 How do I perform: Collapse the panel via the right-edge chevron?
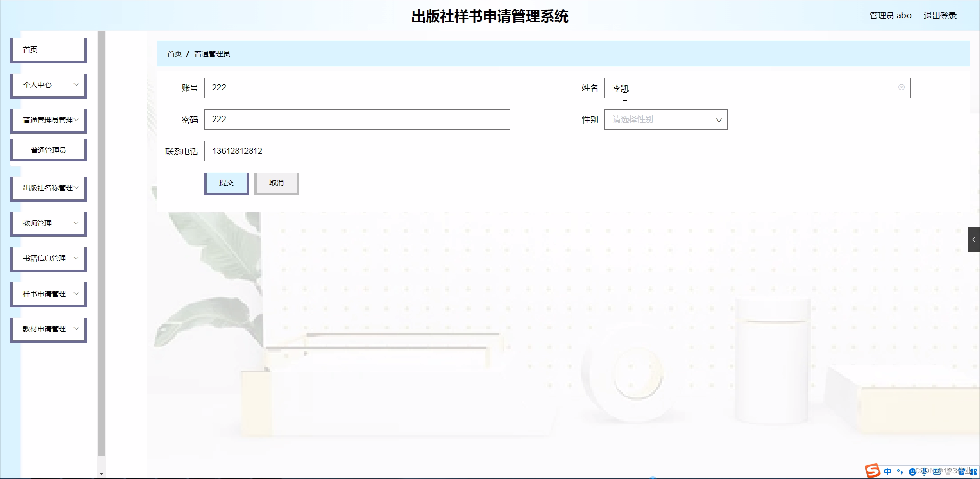(974, 239)
